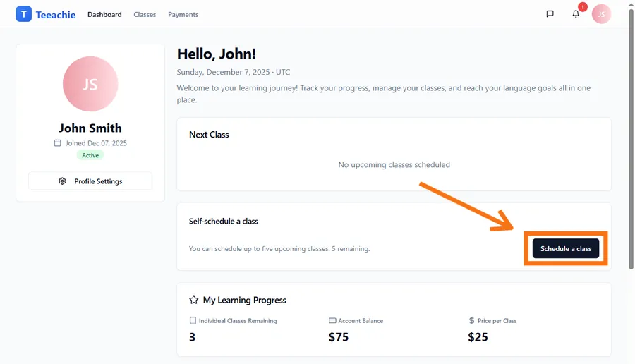
Task: Click the red notification count badge
Action: (582, 7)
